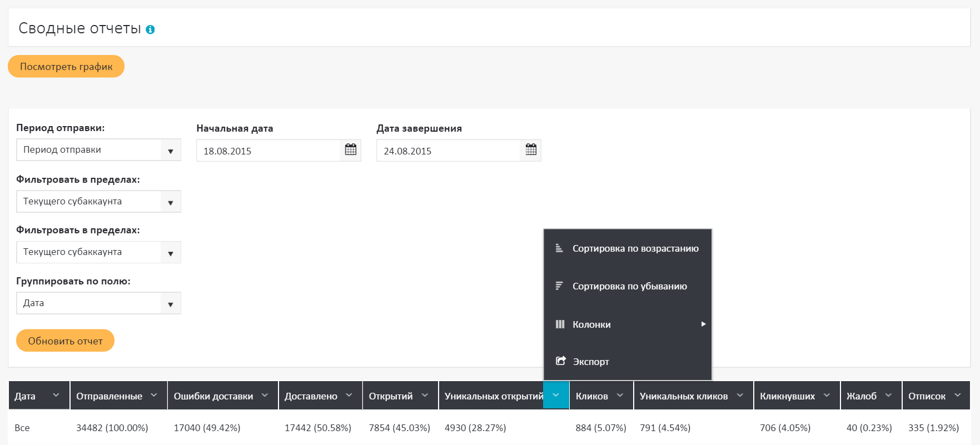Click the Начальная дата input field
This screenshot has width=980, height=445.
coord(268,151)
